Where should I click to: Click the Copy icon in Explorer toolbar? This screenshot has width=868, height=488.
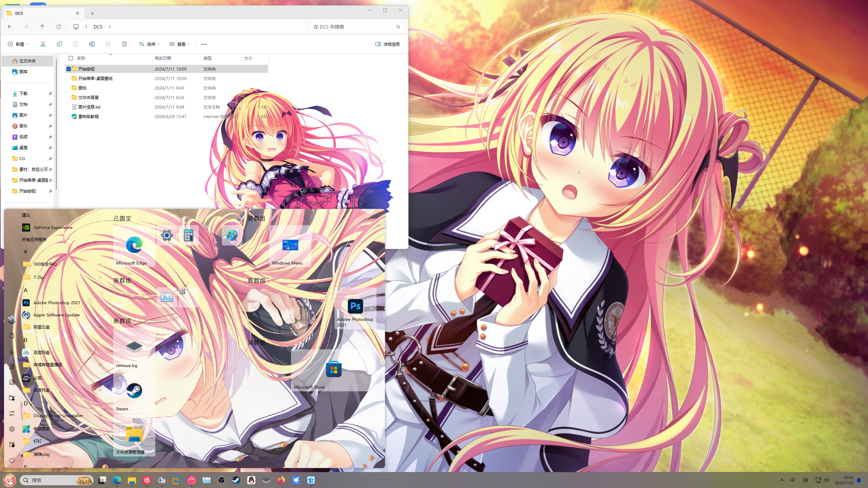click(x=59, y=44)
